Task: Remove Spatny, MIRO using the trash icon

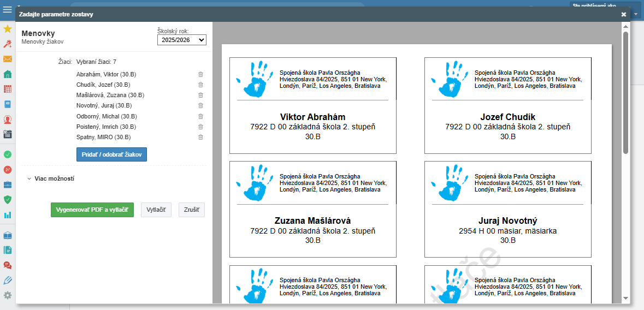Action: click(x=200, y=137)
